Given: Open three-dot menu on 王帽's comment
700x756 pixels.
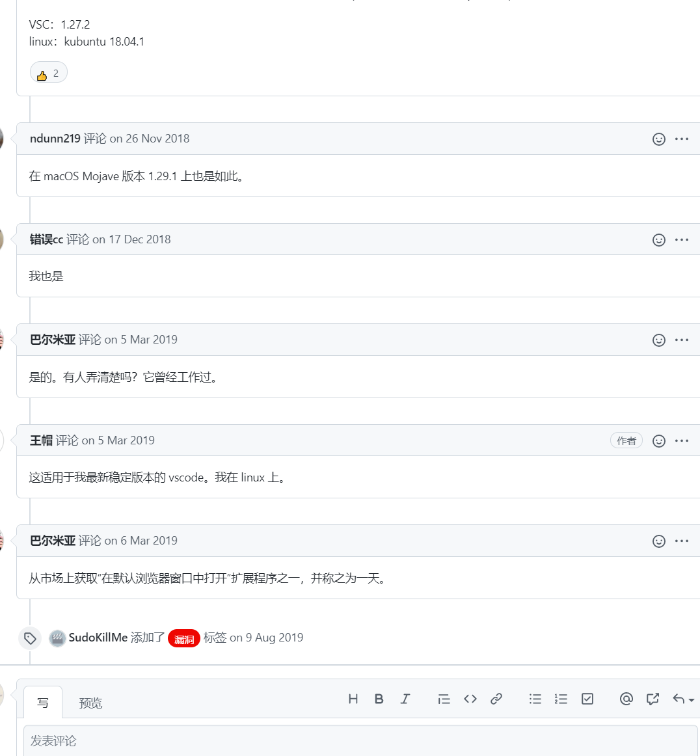Looking at the screenshot, I should [682, 440].
